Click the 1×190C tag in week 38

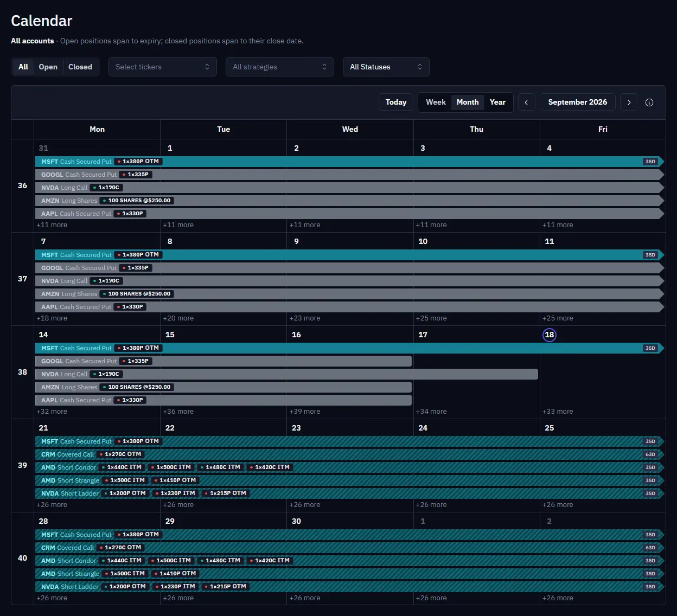[x=106, y=374]
